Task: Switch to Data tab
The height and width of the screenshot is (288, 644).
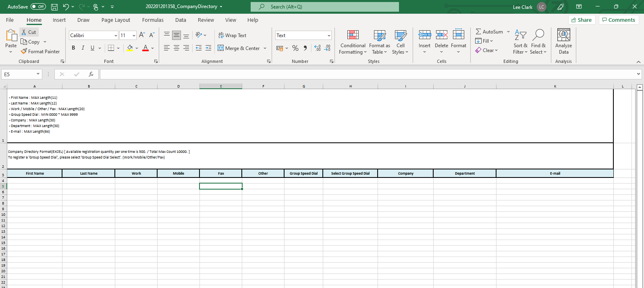Action: (181, 20)
